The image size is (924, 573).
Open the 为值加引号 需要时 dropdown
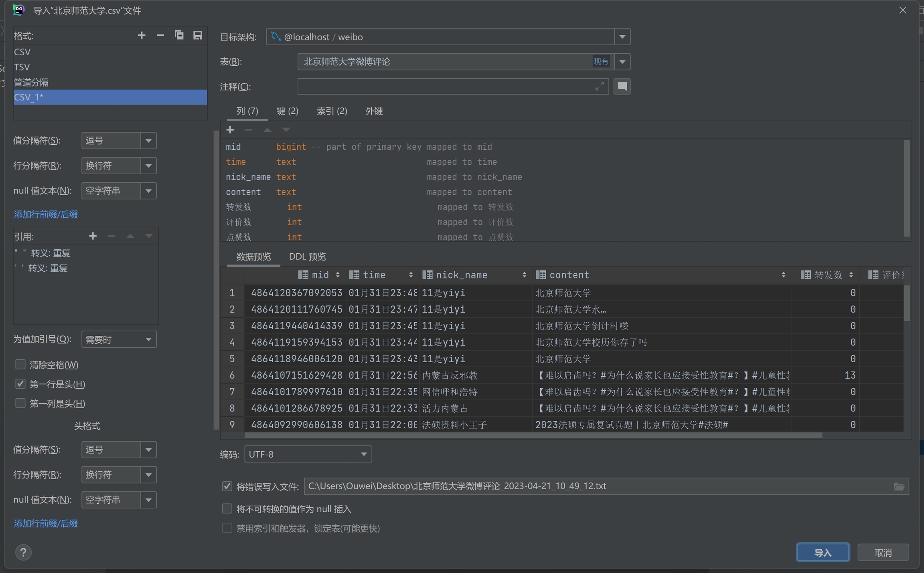[x=119, y=340]
